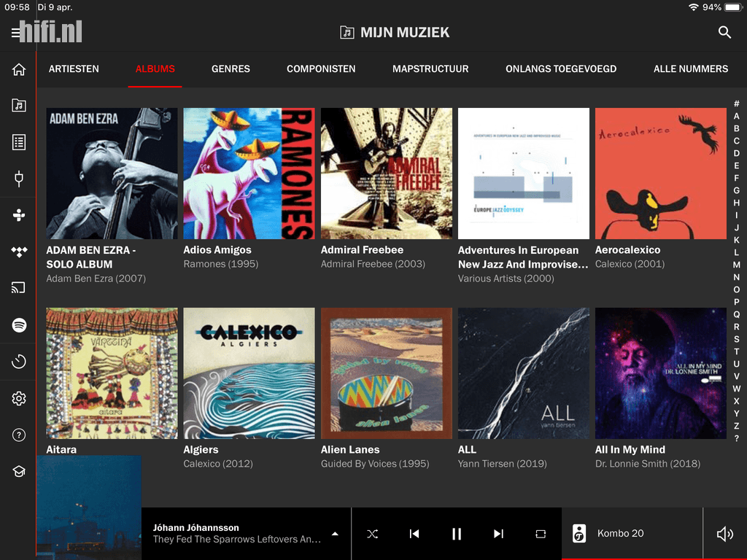Open My Music library sidebar icon
This screenshot has width=747, height=560.
click(18, 105)
